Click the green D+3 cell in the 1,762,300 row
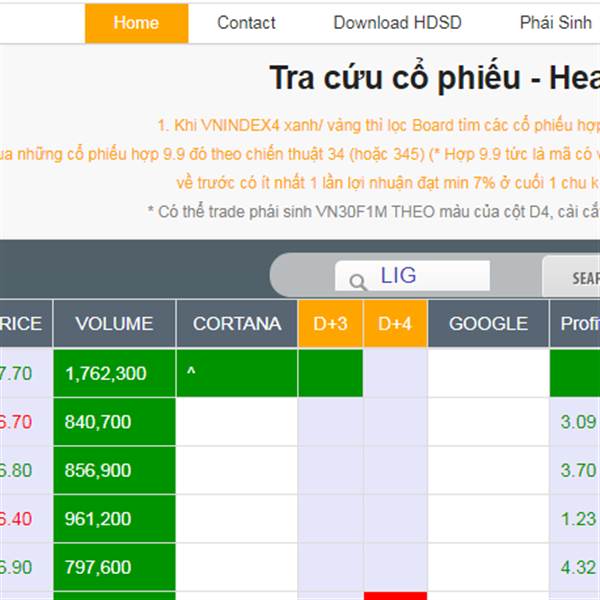The image size is (600, 600). pyautogui.click(x=331, y=373)
